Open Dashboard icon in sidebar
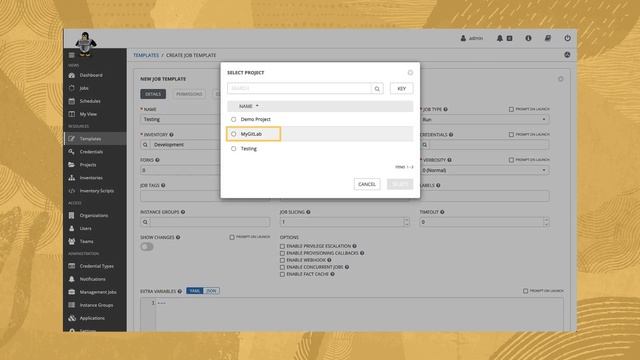This screenshot has height=360, width=640. [72, 75]
